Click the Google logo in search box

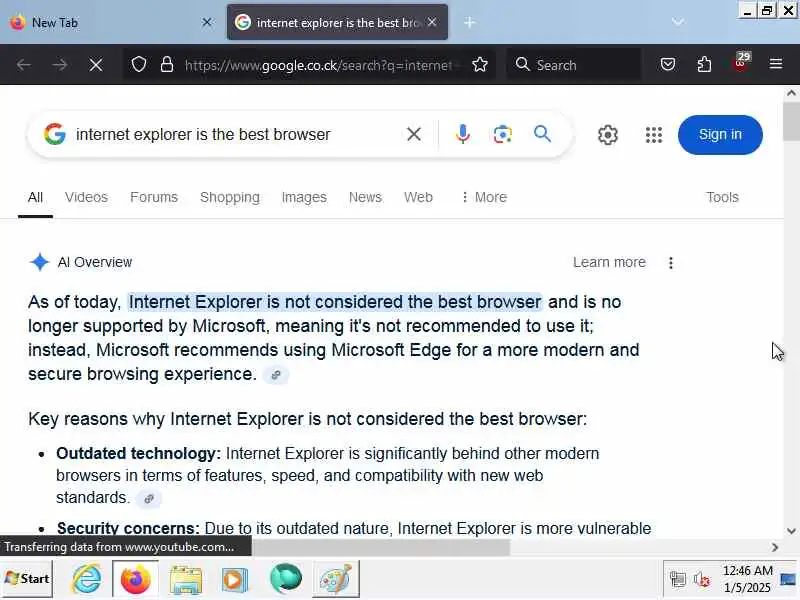click(55, 134)
